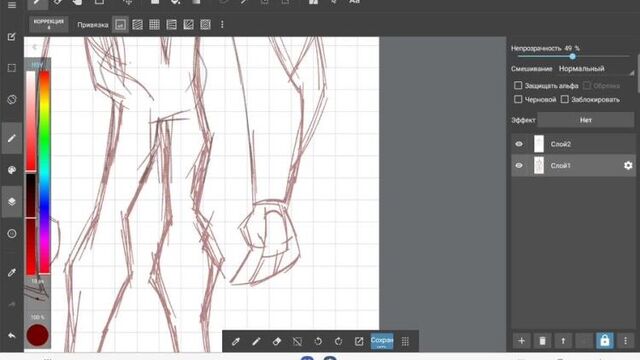Enable vanishing point snap guide
Screen dimensions: 640x360
(171, 24)
